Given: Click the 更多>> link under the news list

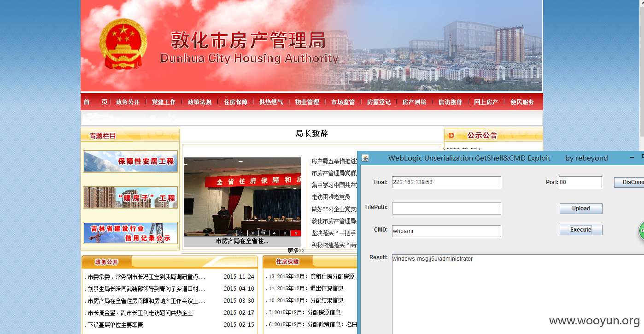Looking at the screenshot, I should [296, 250].
